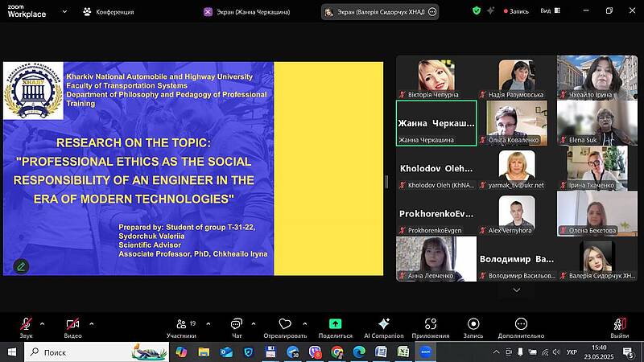Expand video options arrow next to Видео

point(91,323)
